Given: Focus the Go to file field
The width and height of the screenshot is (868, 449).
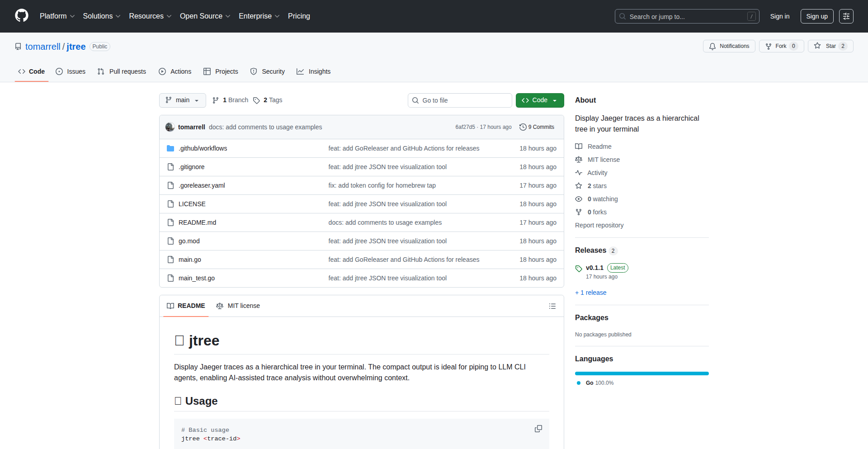Looking at the screenshot, I should 460,100.
